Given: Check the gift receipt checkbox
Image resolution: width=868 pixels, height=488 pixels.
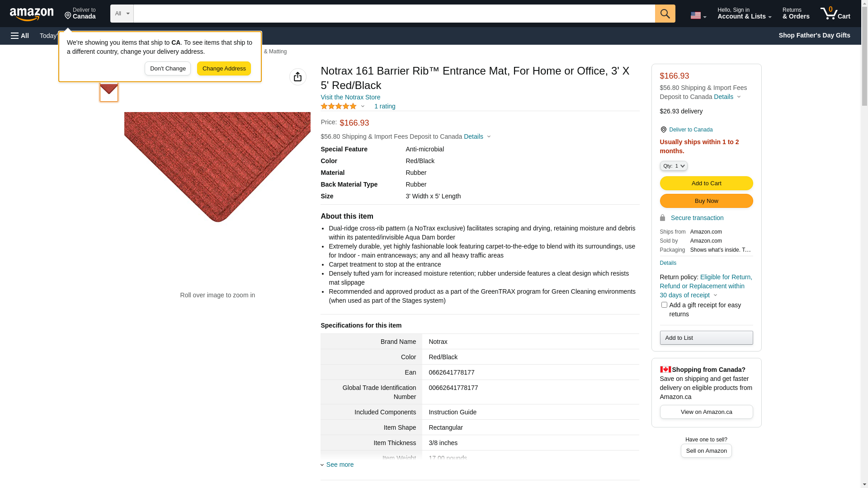Looking at the screenshot, I should (664, 305).
